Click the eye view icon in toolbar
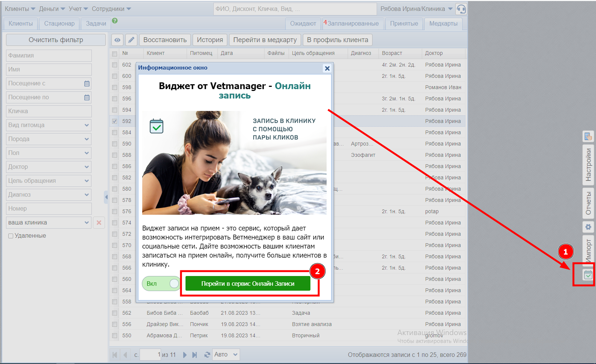This screenshot has height=364, width=596. tap(117, 40)
